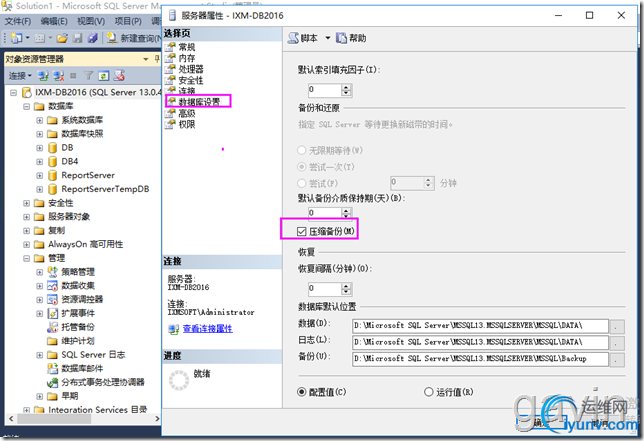Select the 运行值 radio button
Viewport: 644px width, 441px height.
428,392
